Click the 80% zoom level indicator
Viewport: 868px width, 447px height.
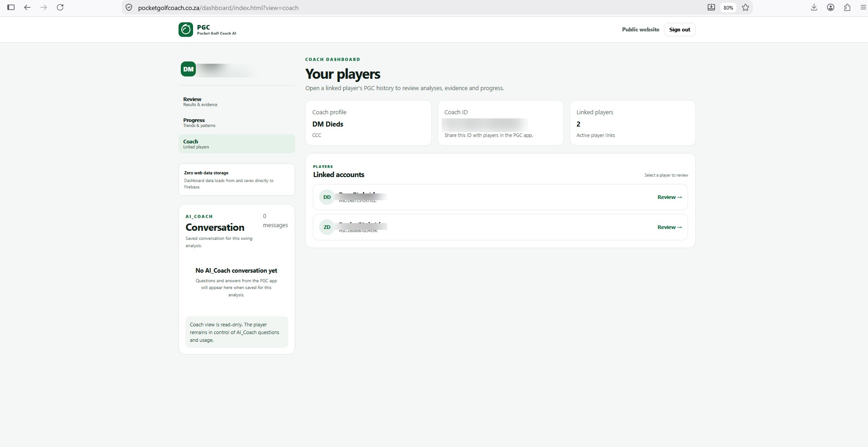[x=728, y=7]
